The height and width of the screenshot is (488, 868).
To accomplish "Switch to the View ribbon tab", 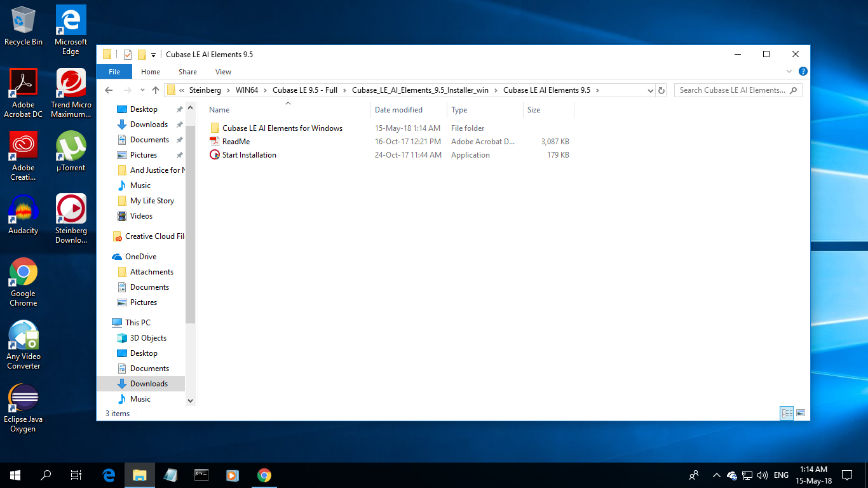I will point(223,72).
